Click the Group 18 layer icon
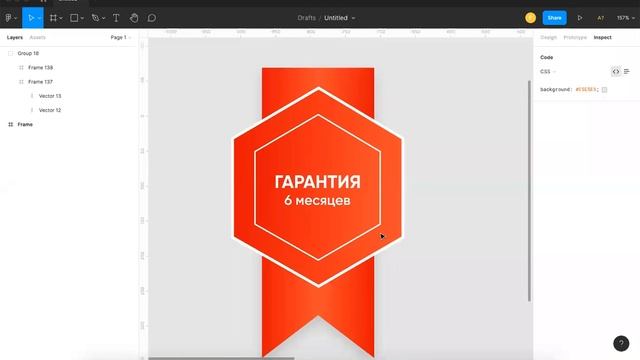Image resolution: width=640 pixels, height=360 pixels. [11, 53]
